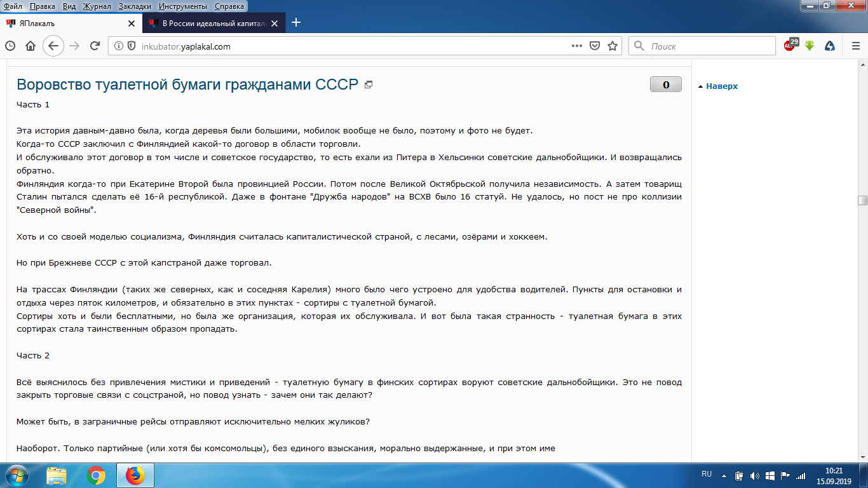Reload the current page
Screen dimensions: 868x488
pyautogui.click(x=95, y=46)
